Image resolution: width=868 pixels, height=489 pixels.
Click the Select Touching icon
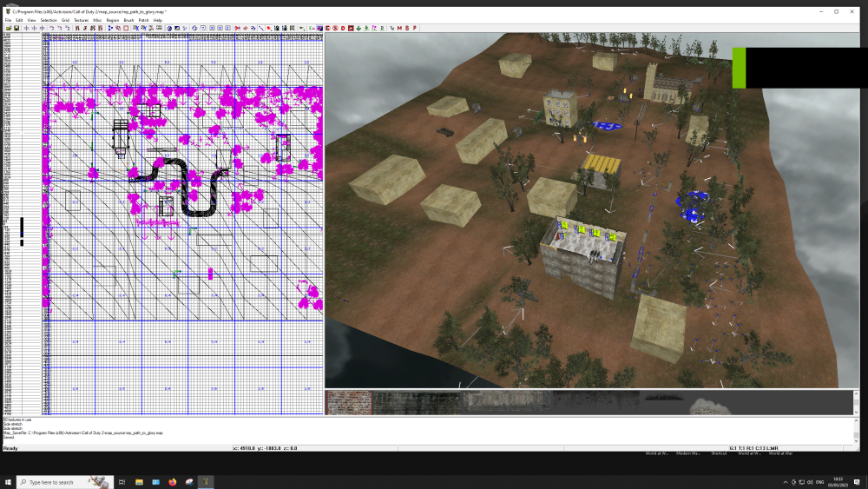(x=85, y=28)
